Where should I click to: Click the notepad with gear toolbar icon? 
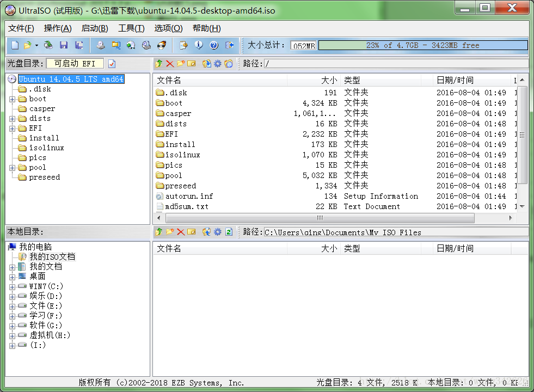[183, 45]
